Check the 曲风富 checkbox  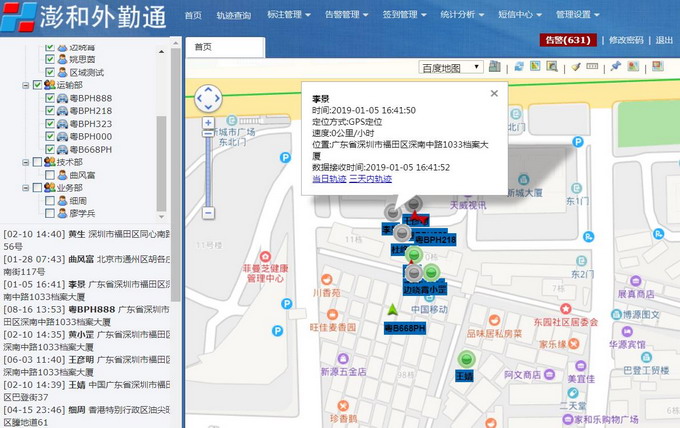tap(50, 175)
